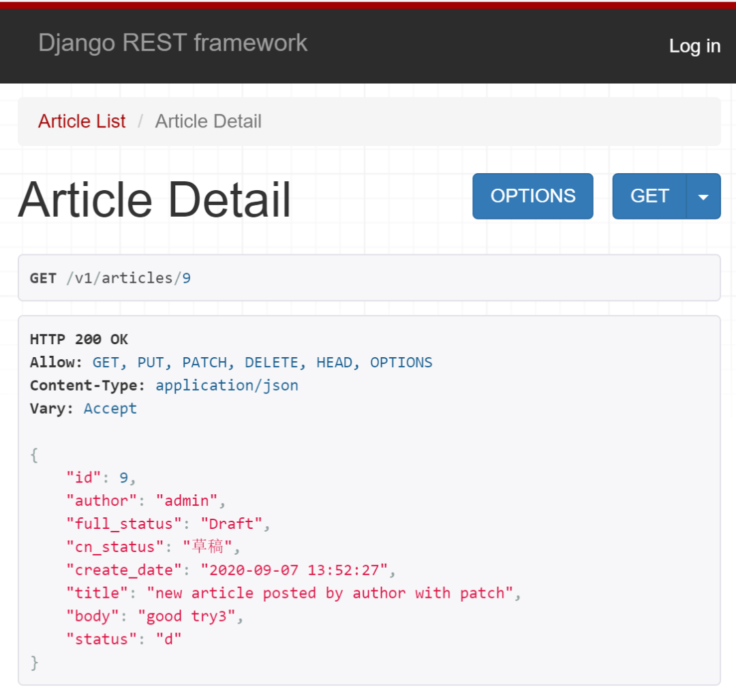
Task: Click the application/json Content-Type value
Action: (227, 385)
